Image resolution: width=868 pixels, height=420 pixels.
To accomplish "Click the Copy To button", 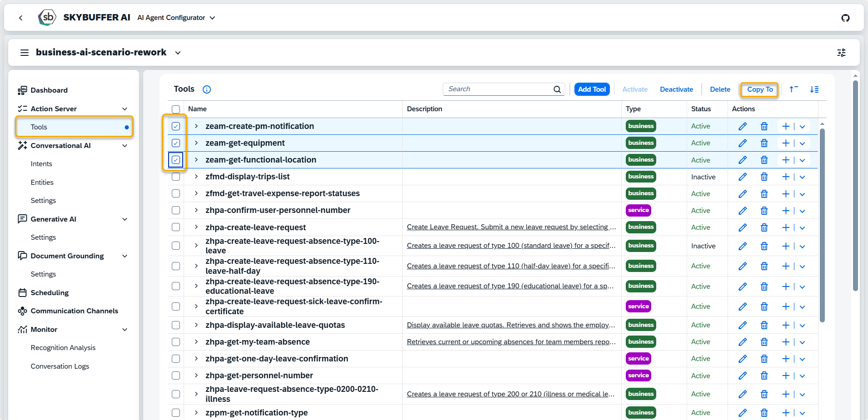I will (x=759, y=89).
